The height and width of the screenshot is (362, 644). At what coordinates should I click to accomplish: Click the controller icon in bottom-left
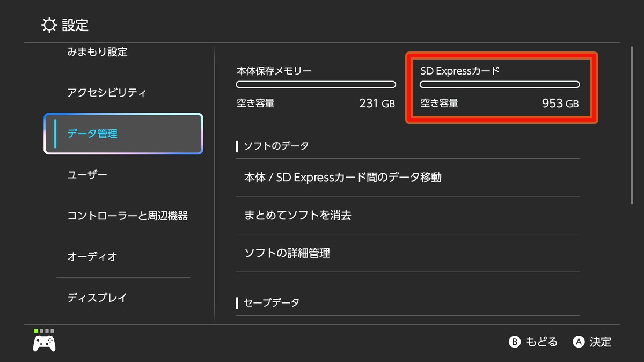click(x=45, y=343)
